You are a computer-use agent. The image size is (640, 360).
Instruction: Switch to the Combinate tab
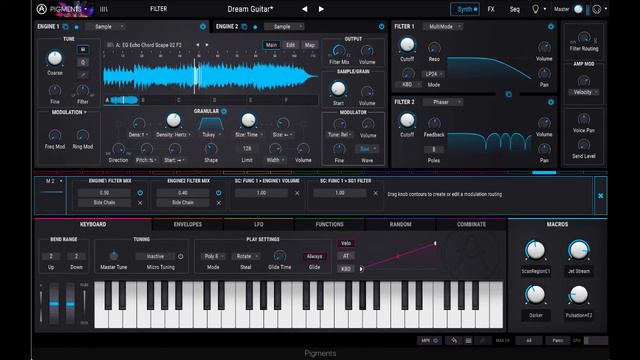pos(471,224)
